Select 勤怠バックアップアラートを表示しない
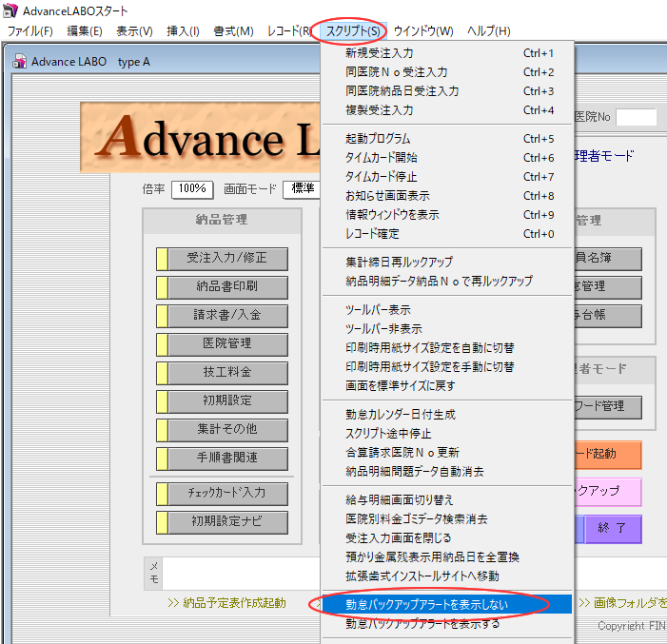This screenshot has height=644, width=667. point(446,604)
